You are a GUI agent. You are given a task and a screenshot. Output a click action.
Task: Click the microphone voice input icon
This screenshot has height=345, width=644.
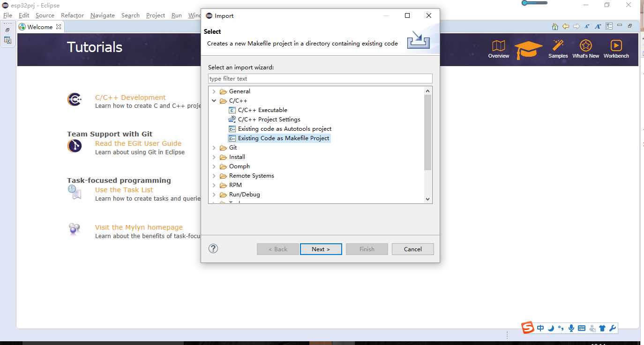(571, 328)
